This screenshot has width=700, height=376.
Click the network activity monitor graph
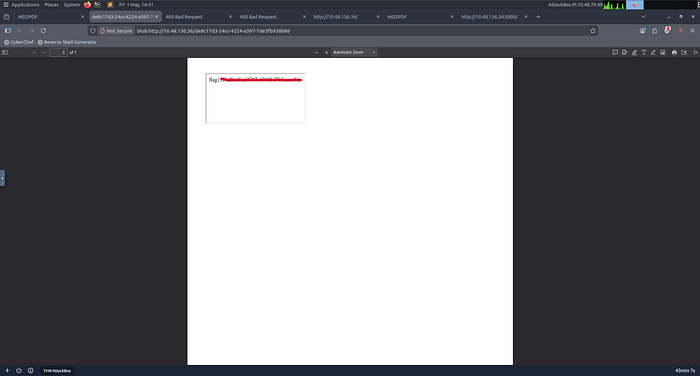614,5
